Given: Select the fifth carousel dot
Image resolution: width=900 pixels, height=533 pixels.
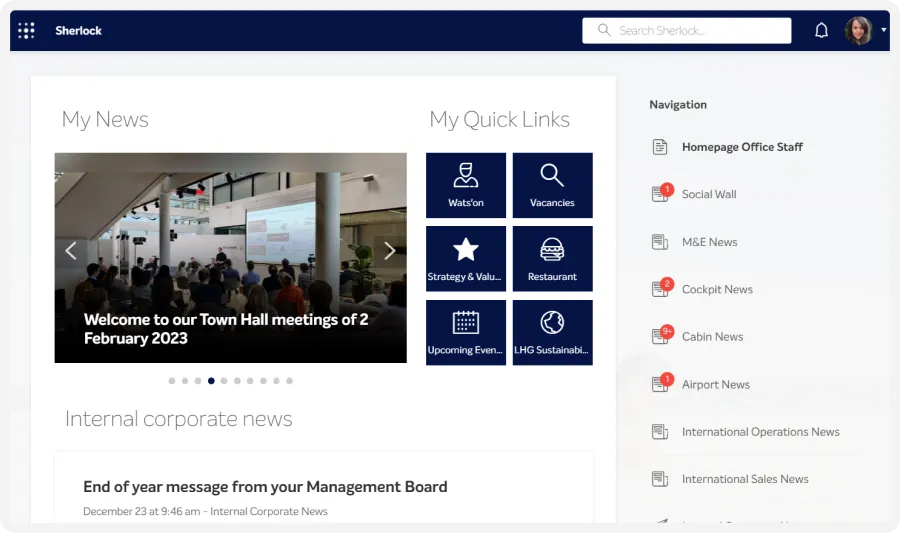Looking at the screenshot, I should point(224,381).
